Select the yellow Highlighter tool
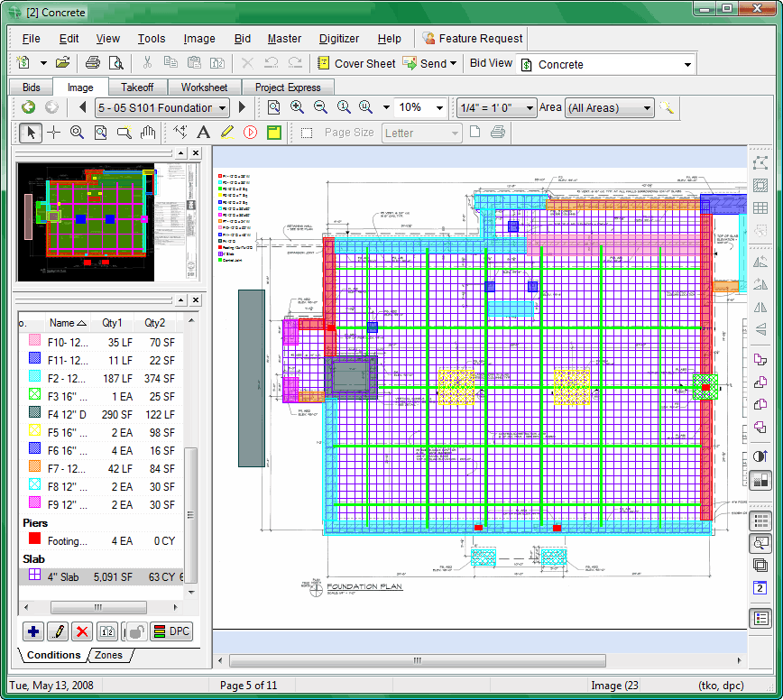 pos(226,133)
